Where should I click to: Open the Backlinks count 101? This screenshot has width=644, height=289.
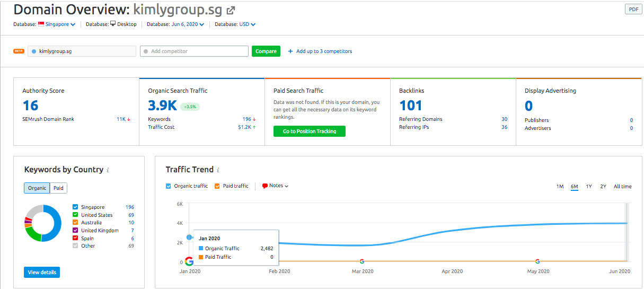tap(411, 106)
